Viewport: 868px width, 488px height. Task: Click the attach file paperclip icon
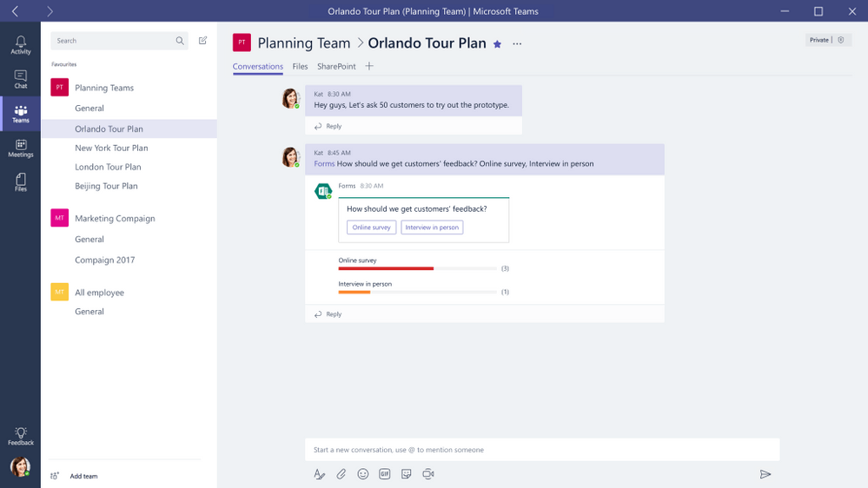tap(341, 474)
